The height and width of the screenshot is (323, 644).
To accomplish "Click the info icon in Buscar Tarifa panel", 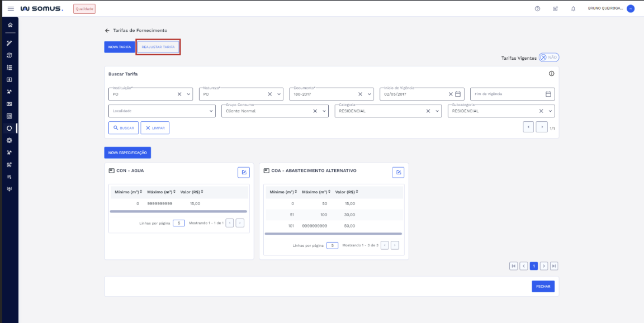I will (551, 74).
